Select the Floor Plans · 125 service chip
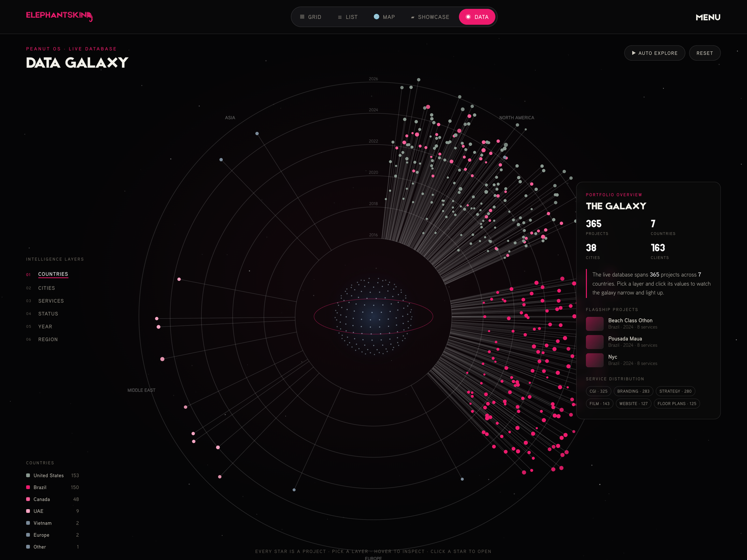The image size is (747, 560). coord(677,404)
